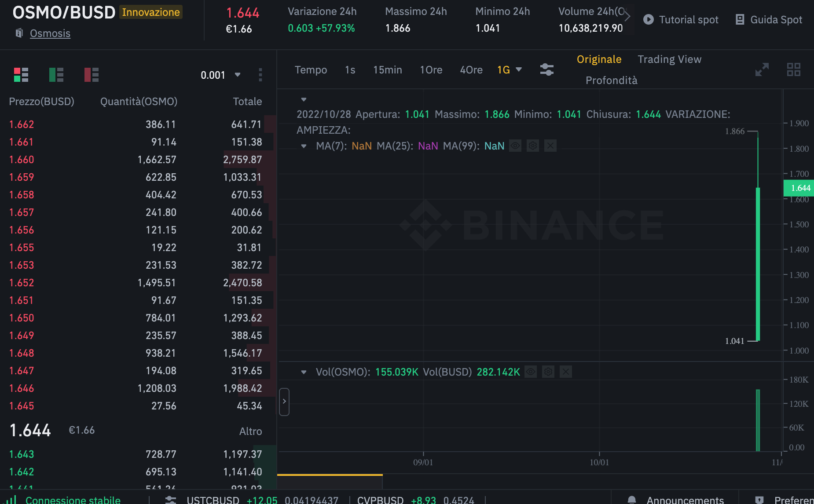The height and width of the screenshot is (504, 814).
Task: Select sell order at price 1.652
Action: 137,283
